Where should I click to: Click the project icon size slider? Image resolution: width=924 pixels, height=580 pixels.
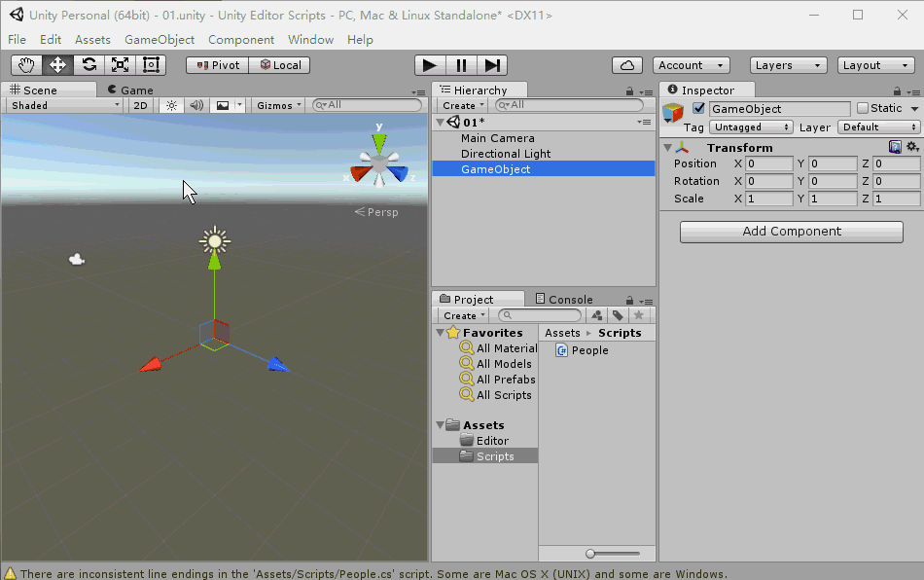pos(590,554)
